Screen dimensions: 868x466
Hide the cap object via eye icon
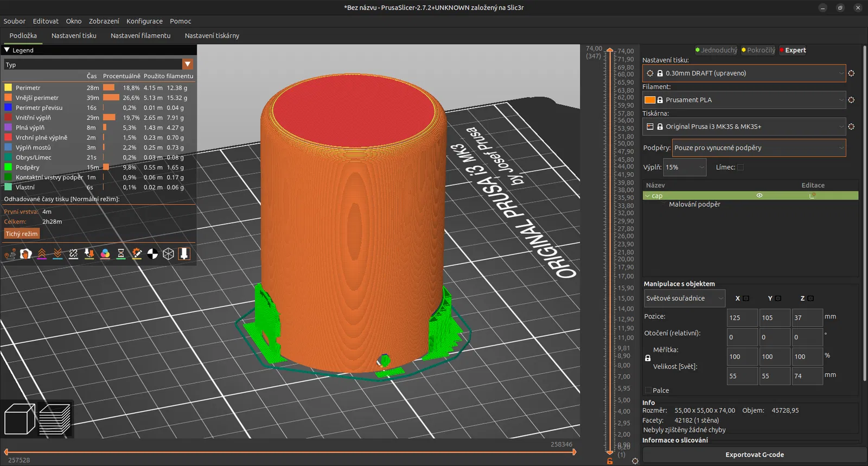(x=759, y=195)
